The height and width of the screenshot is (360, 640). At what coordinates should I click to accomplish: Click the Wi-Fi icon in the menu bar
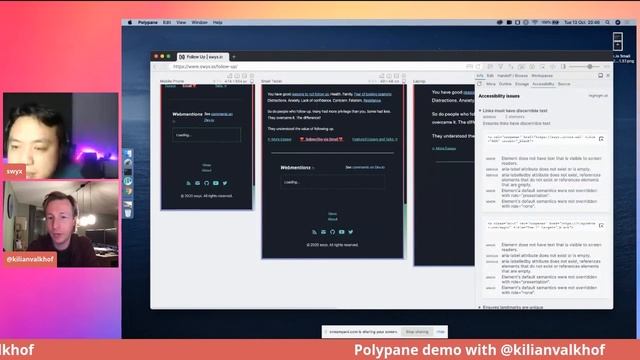click(535, 22)
